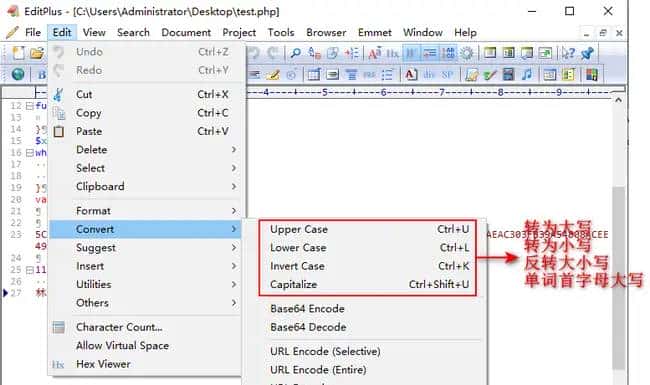The width and height of the screenshot is (650, 385).
Task: Click the Hex Viewer 'Hx' toolbar icon
Action: [393, 53]
